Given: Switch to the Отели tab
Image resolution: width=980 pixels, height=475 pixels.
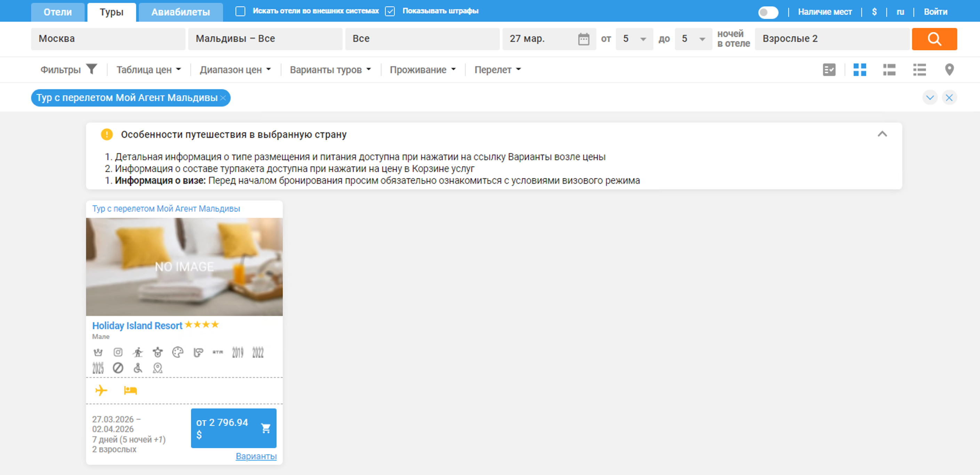Looking at the screenshot, I should [x=57, y=12].
